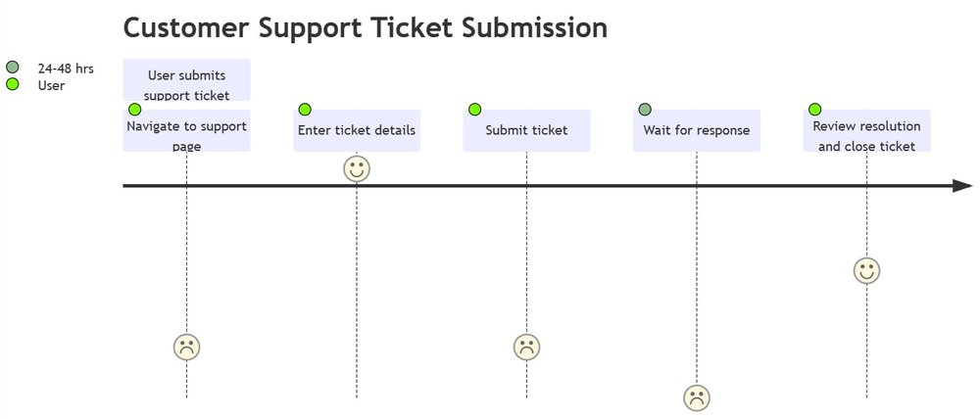
Task: Select the Submit ticket task box
Action: coord(527,130)
